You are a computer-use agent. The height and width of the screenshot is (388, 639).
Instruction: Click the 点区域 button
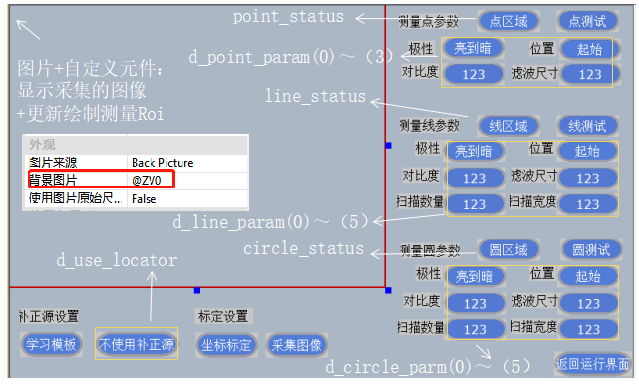[x=508, y=21]
